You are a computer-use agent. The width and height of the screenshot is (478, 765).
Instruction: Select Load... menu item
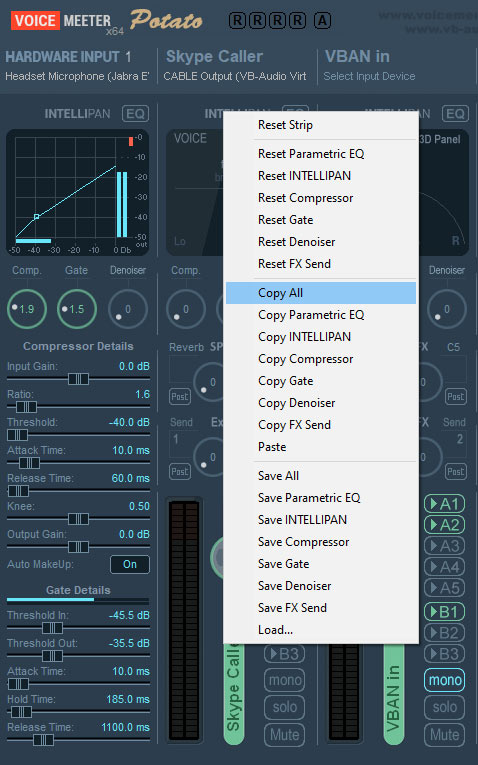pyautogui.click(x=321, y=629)
